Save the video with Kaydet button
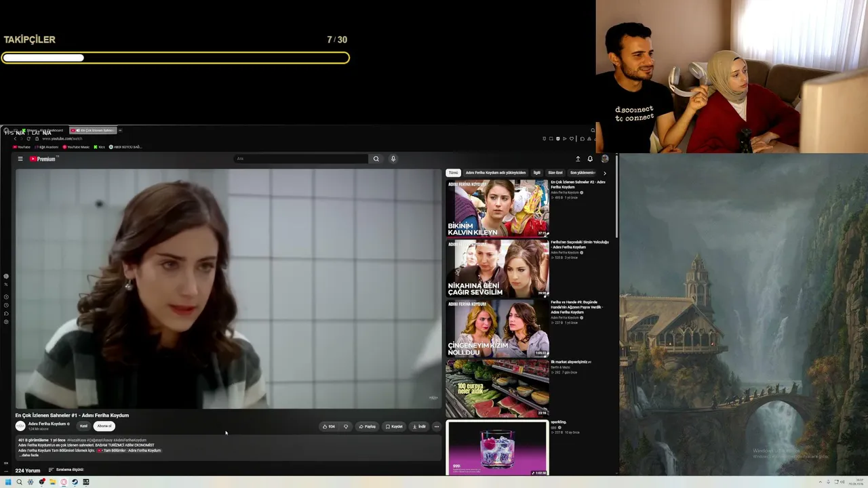Image resolution: width=868 pixels, height=488 pixels. click(x=394, y=426)
